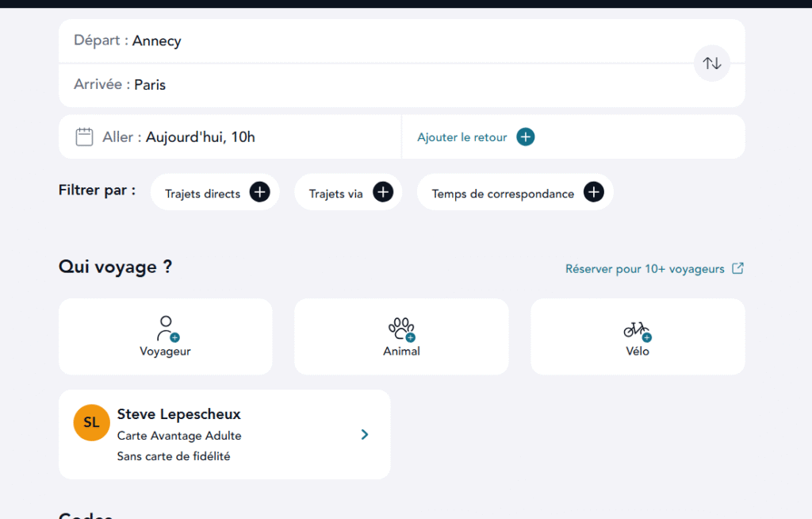Add a bike using the Vélo icon

click(637, 328)
